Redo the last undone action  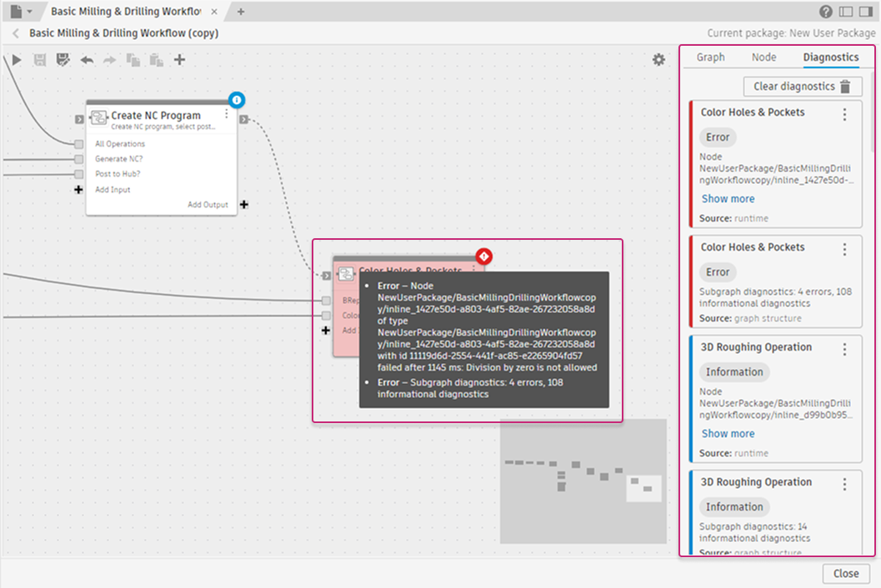point(109,59)
